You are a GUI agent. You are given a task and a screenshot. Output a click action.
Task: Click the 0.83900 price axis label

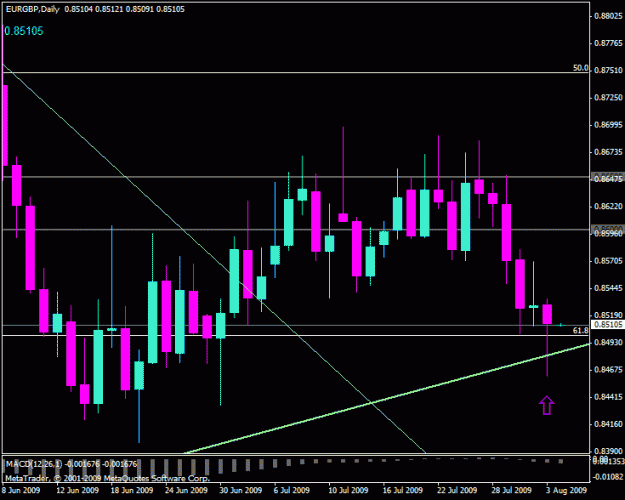click(608, 451)
